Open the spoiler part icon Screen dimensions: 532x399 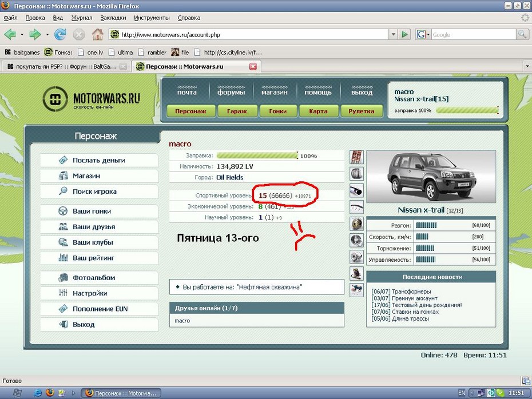(x=356, y=207)
